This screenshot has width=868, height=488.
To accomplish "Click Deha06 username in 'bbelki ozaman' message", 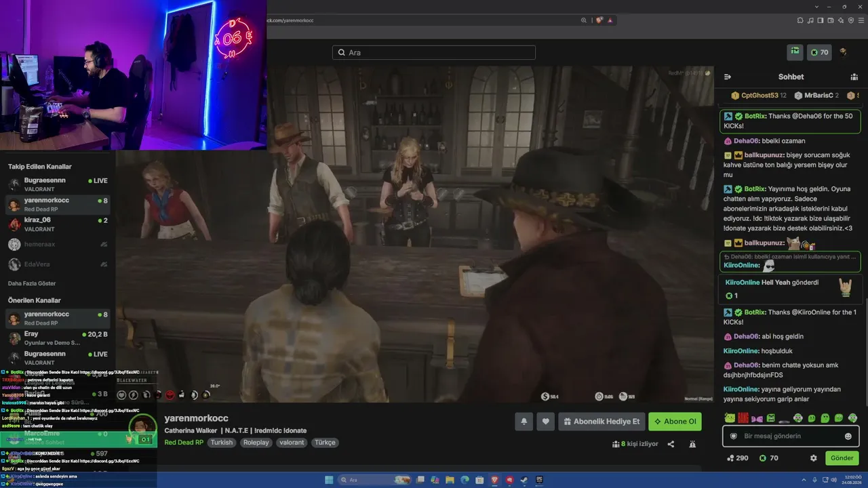I will [x=745, y=141].
